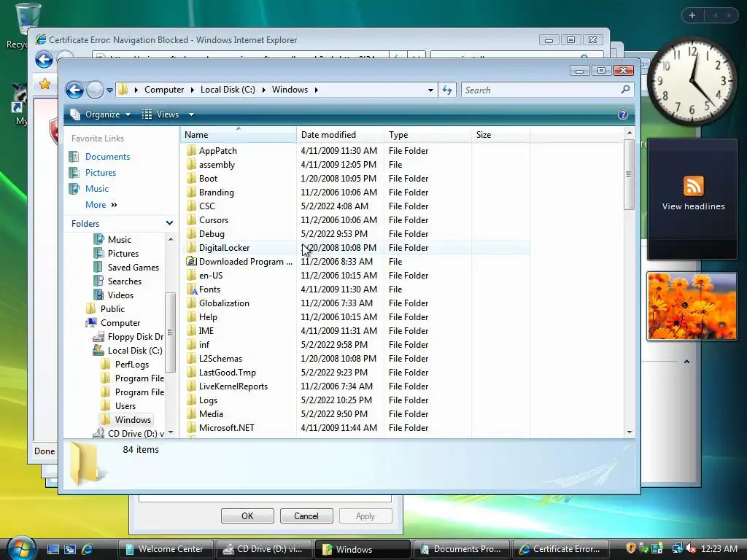This screenshot has width=747, height=560.
Task: Open the Organize menu
Action: click(101, 114)
